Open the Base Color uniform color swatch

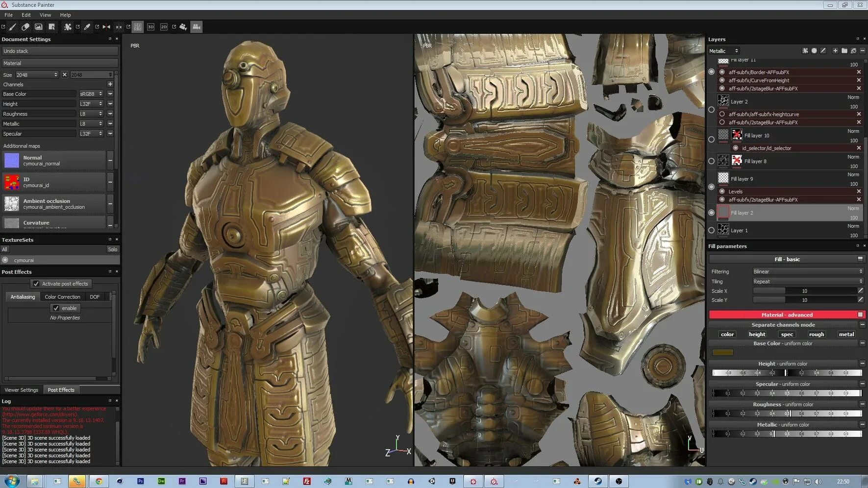pos(723,352)
